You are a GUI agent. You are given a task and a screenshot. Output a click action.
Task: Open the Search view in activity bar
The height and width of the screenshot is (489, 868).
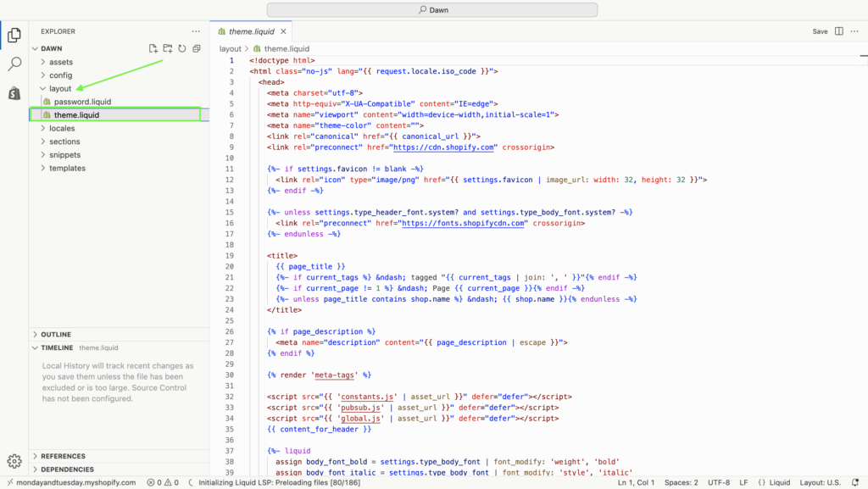14,64
